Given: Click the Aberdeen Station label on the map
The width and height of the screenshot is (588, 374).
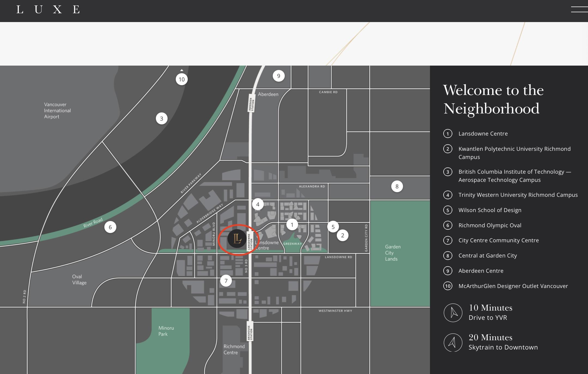Looking at the screenshot, I should pyautogui.click(x=251, y=103).
